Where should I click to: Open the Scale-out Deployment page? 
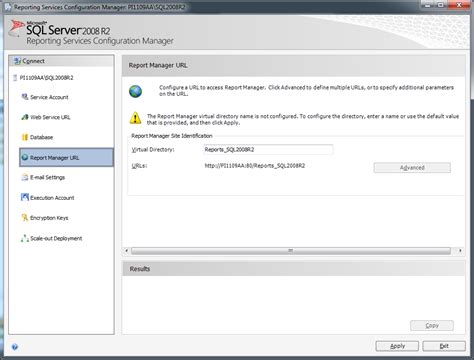pos(56,238)
